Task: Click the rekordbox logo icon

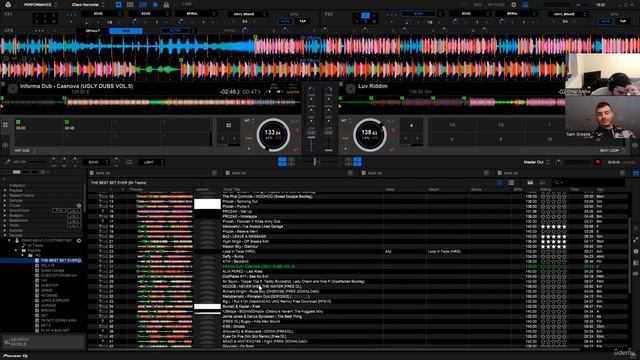Action: tap(8, 4)
